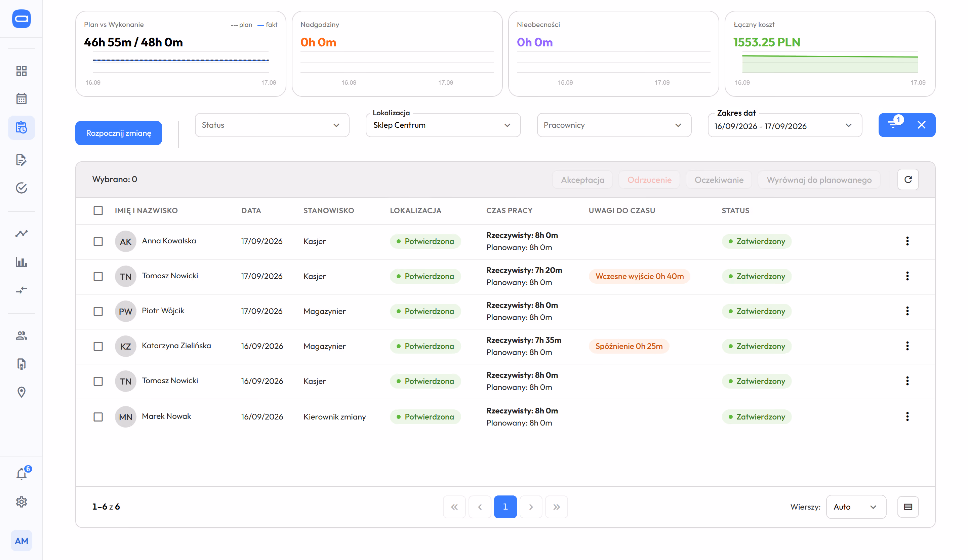This screenshot has height=560, width=968.
Task: Click Wyrównaj do planowanego button
Action: coord(819,180)
